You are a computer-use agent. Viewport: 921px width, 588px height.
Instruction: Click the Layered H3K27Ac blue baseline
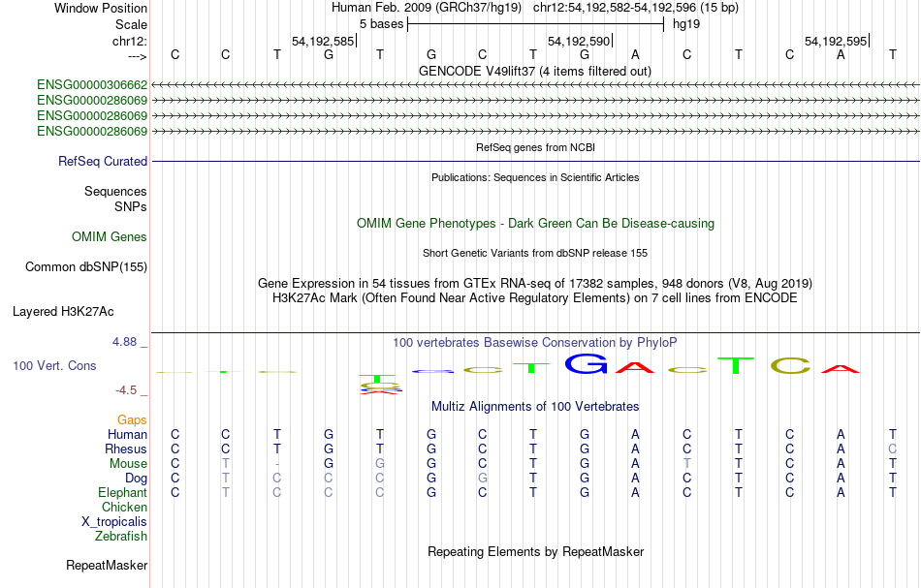pyautogui.click(x=535, y=333)
